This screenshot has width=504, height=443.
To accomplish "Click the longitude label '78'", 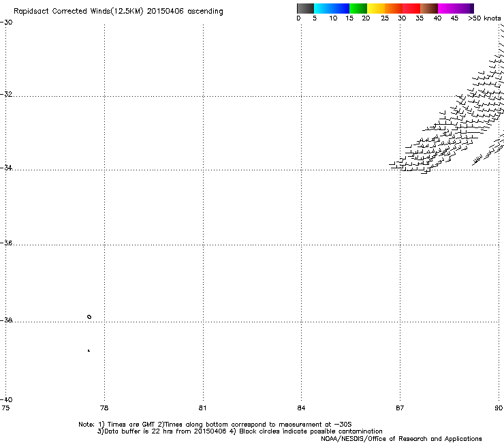I will 104,408.
